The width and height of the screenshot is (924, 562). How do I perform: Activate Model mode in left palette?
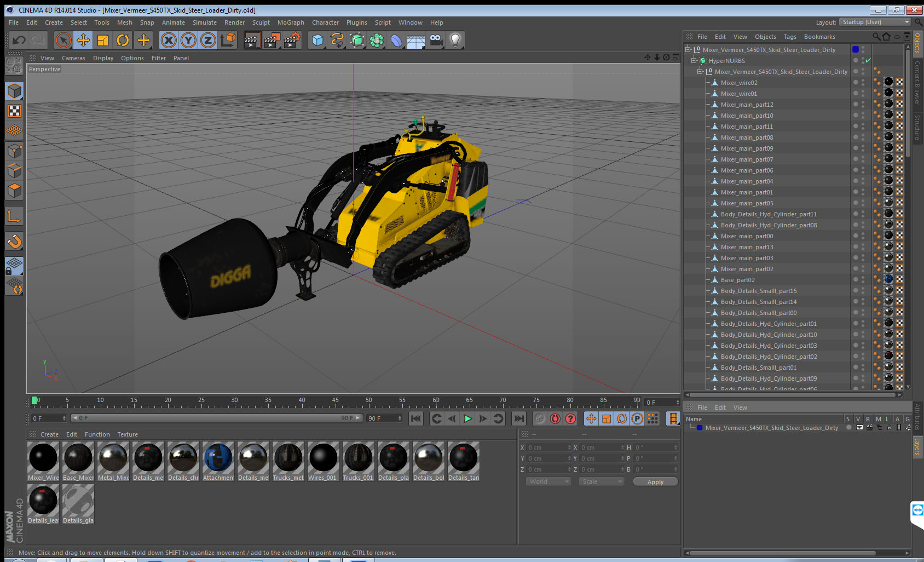tap(14, 91)
